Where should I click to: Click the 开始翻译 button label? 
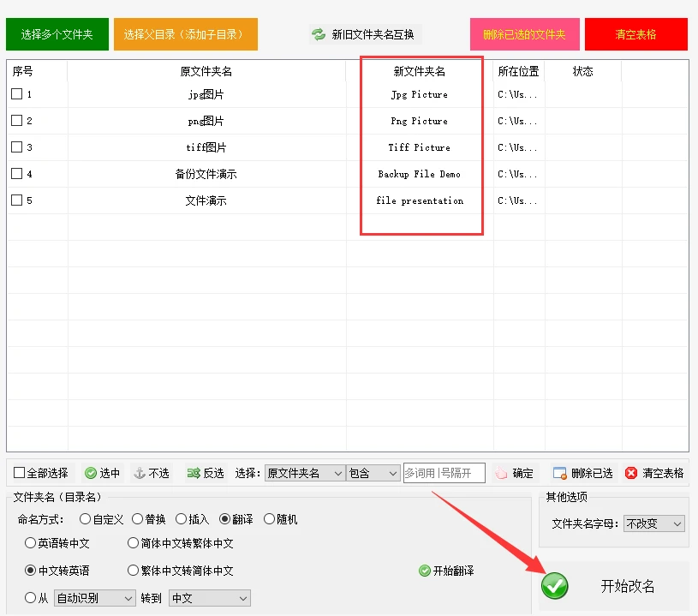click(454, 571)
